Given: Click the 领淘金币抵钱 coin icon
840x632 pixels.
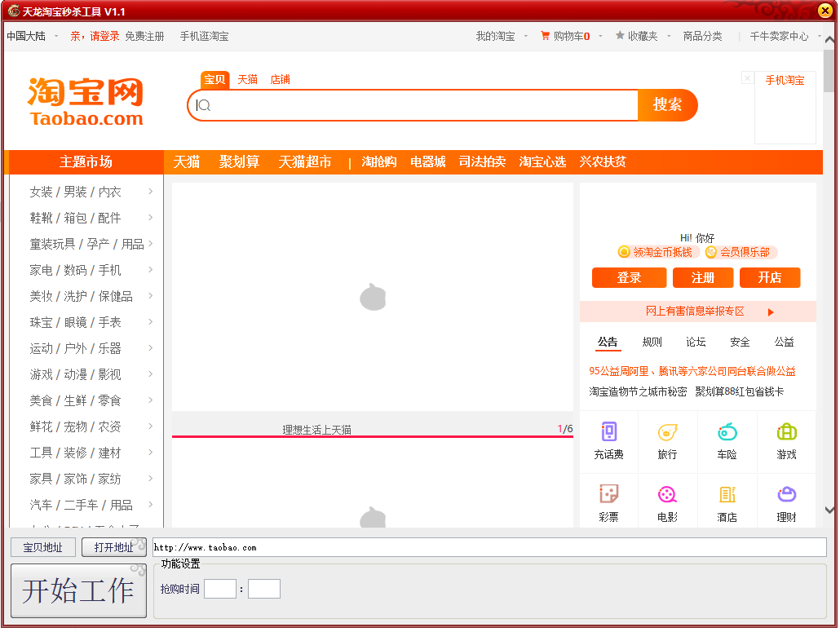Looking at the screenshot, I should 624,252.
